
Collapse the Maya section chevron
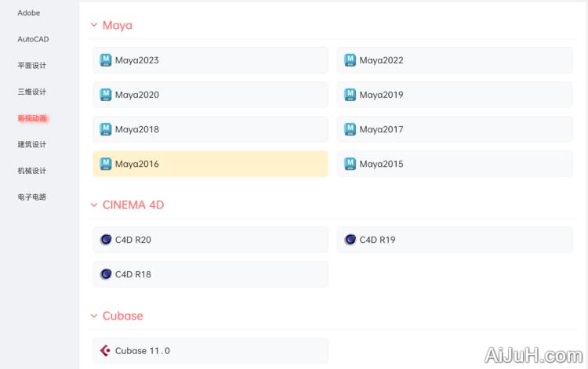point(94,25)
